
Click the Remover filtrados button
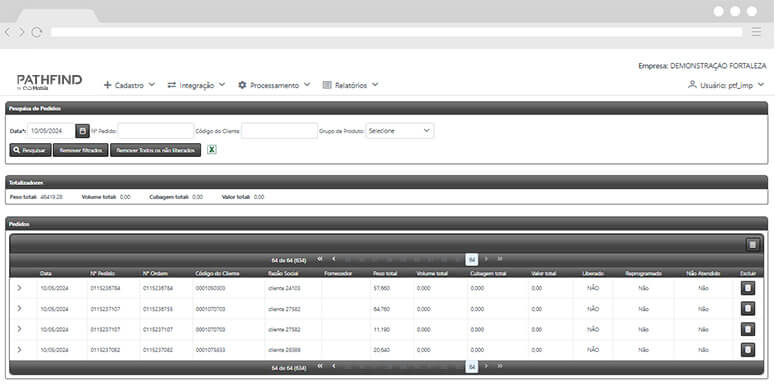(81, 150)
